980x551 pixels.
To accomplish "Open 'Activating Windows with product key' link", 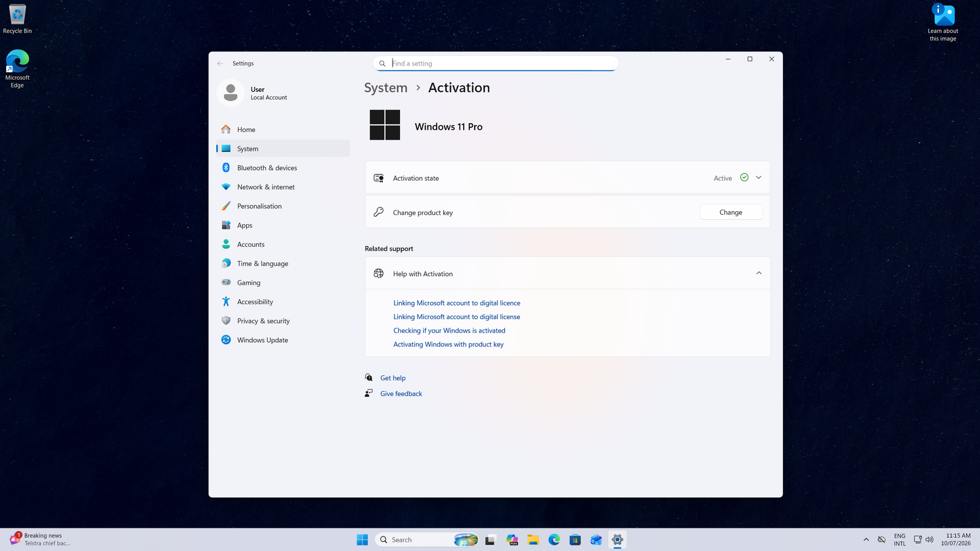I will tap(448, 344).
